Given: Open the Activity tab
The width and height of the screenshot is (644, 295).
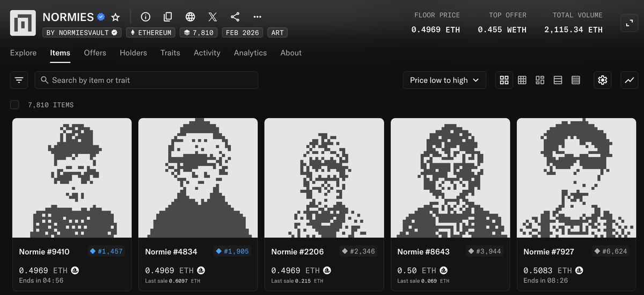Looking at the screenshot, I should (207, 53).
